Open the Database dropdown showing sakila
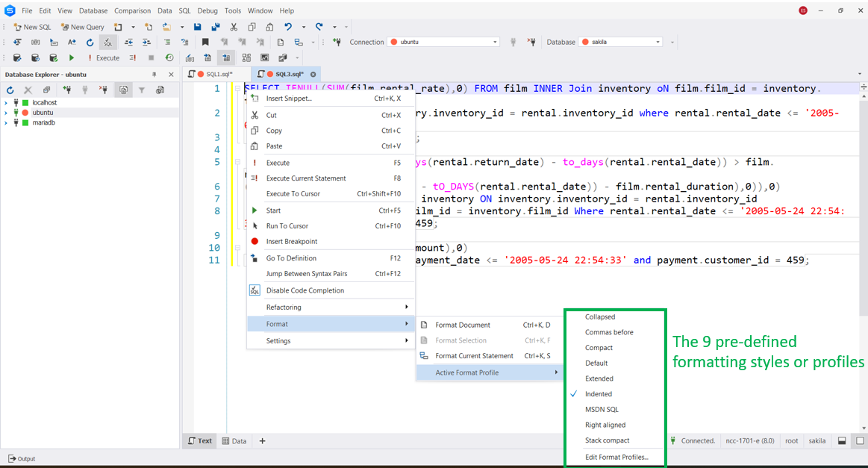The height and width of the screenshot is (468, 868). pyautogui.click(x=621, y=43)
